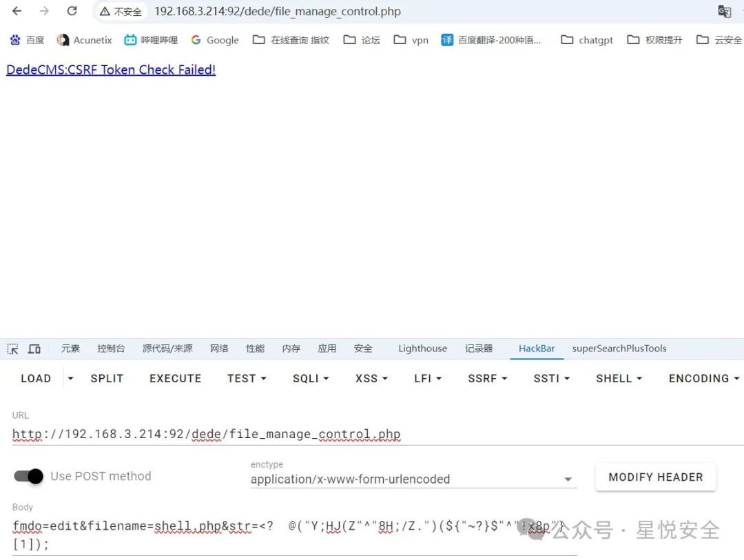Open the enctype selection dropdown
The image size is (744, 560).
point(413,479)
